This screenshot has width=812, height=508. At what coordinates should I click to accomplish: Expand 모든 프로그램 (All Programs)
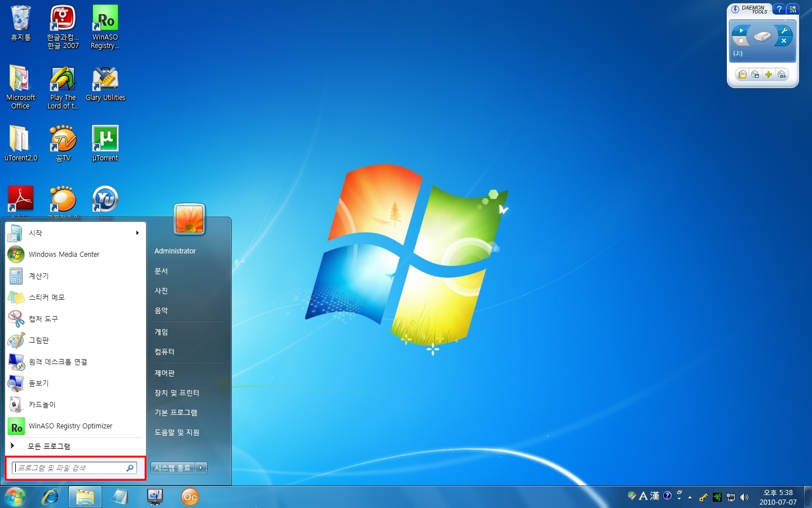pos(76,446)
